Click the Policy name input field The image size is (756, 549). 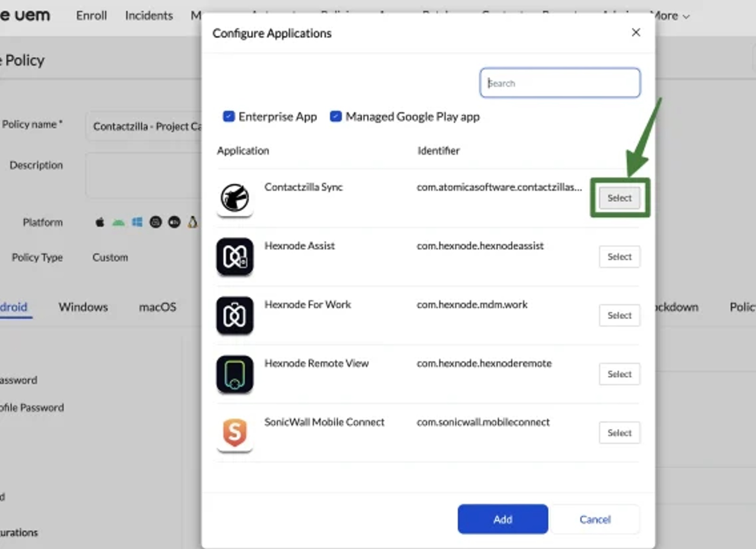(144, 126)
